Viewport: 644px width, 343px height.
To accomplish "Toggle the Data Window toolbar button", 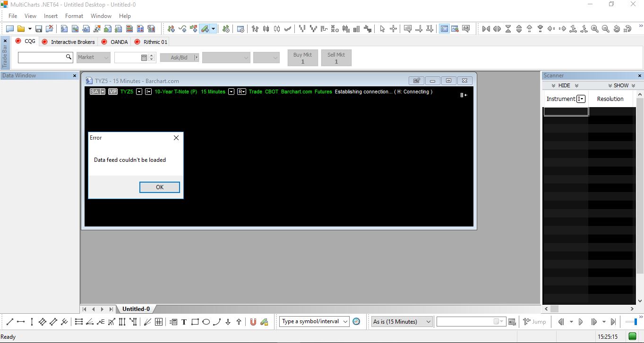I will click(x=444, y=29).
